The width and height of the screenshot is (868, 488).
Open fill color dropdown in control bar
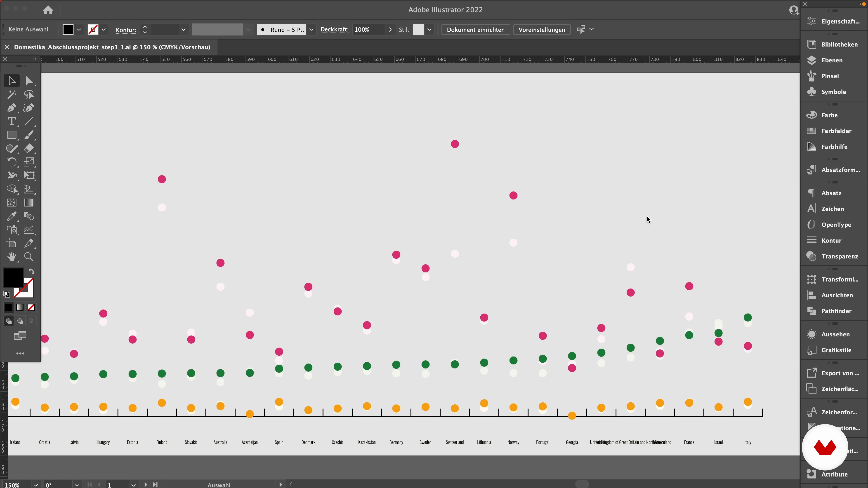(x=79, y=30)
